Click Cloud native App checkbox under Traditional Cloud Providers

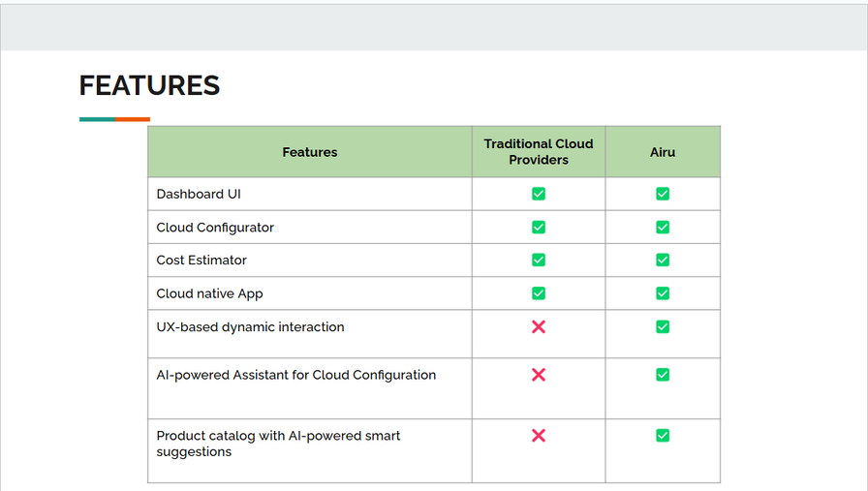click(x=539, y=293)
